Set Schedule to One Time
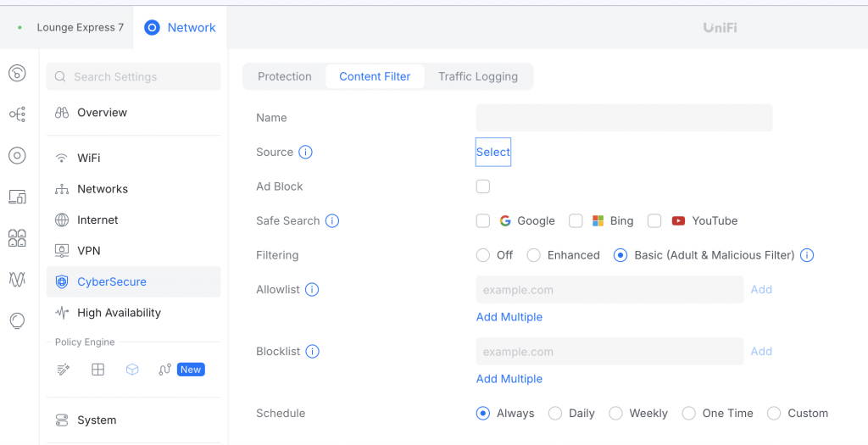Screen dimensions: 868x445 tap(688, 414)
